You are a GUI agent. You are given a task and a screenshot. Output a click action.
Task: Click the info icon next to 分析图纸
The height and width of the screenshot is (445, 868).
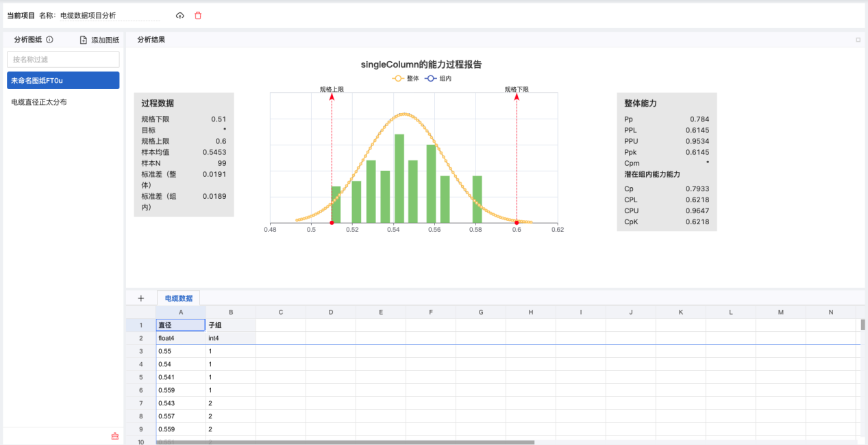(49, 40)
